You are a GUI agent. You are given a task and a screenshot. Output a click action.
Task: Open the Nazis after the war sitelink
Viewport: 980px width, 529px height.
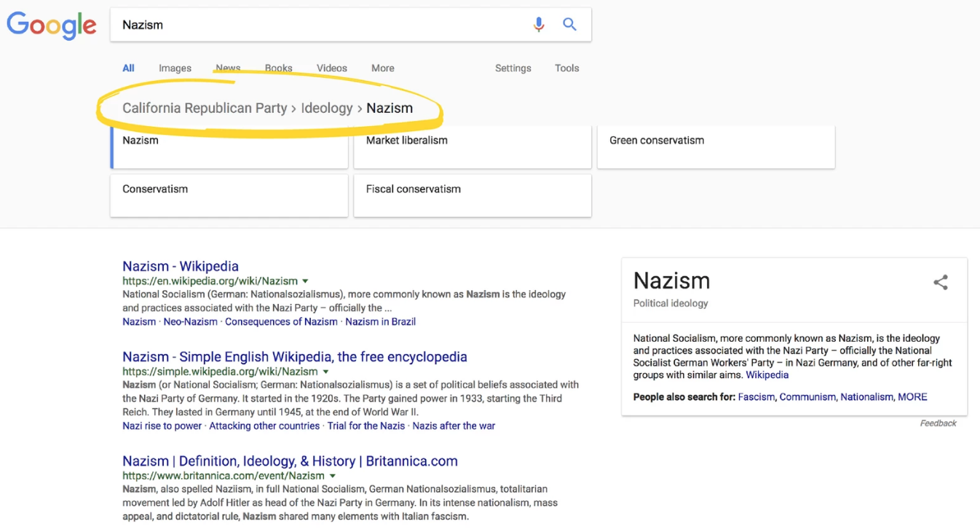pos(454,426)
